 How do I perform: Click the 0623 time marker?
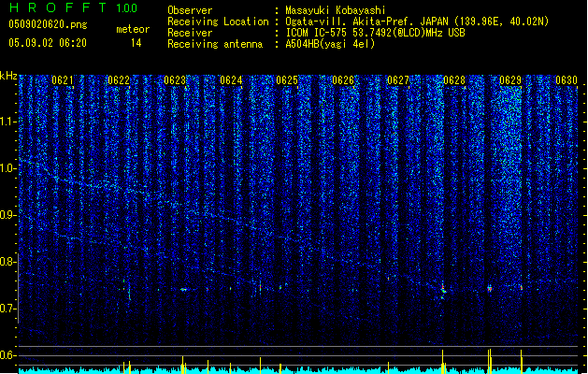point(175,80)
